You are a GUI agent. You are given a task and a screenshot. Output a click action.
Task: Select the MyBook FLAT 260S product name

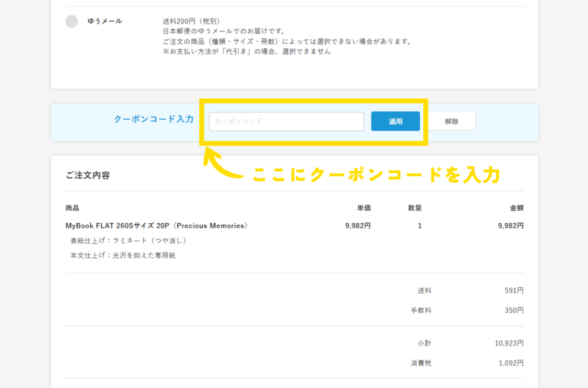(x=157, y=226)
